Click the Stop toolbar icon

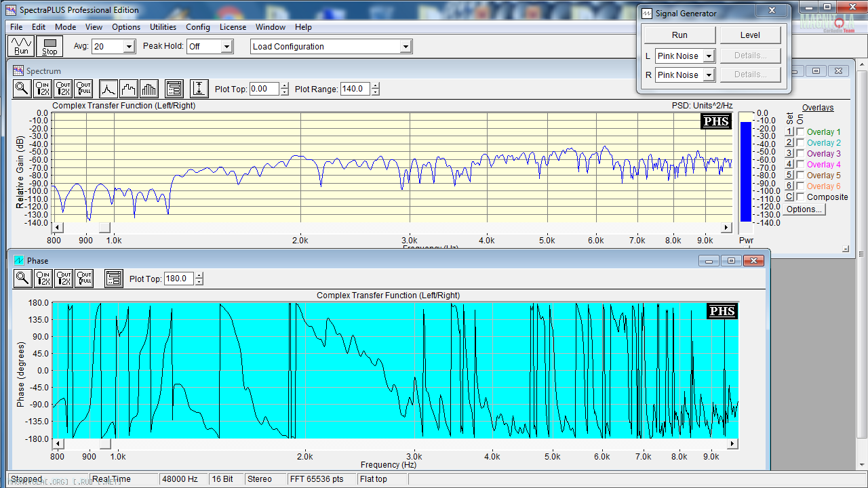(x=50, y=46)
